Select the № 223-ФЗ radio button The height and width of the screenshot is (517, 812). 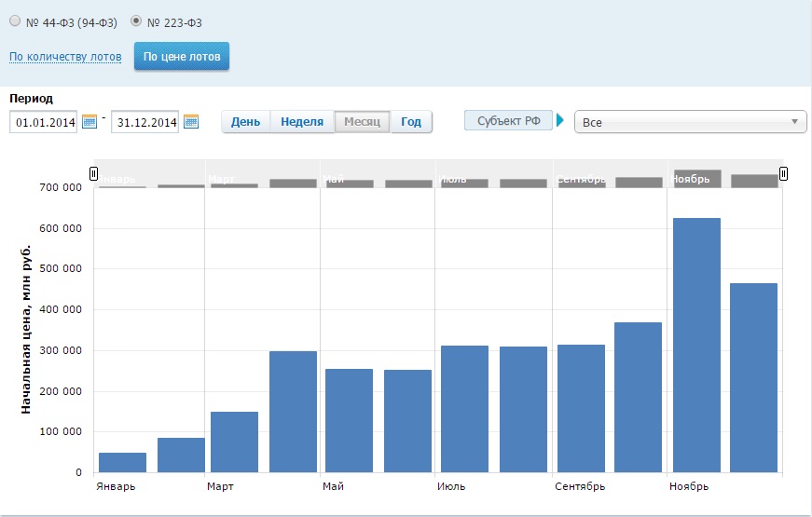pos(136,20)
